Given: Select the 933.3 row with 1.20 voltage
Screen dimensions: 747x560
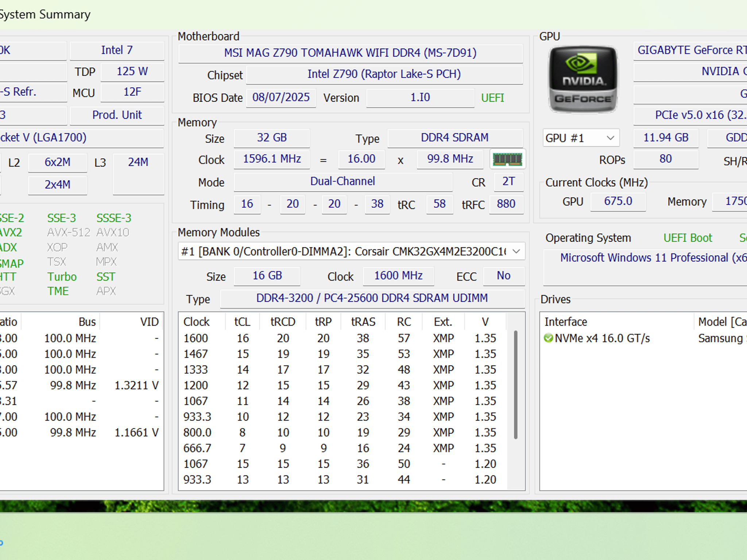Looking at the screenshot, I should tap(343, 479).
